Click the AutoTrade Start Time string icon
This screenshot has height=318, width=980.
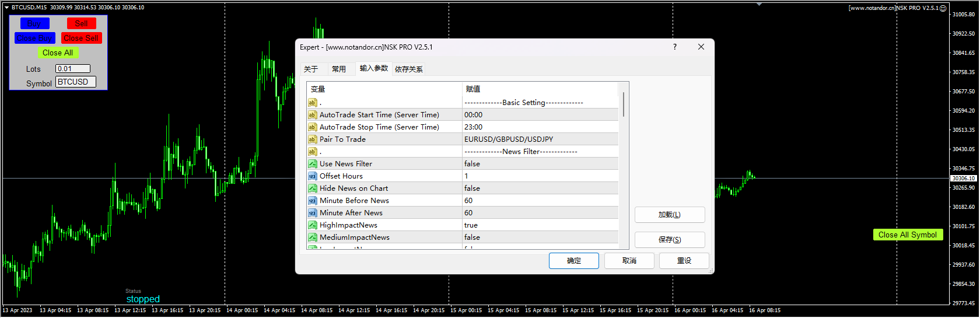point(312,115)
